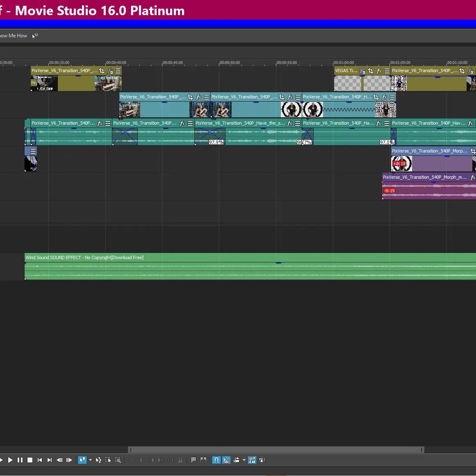
Task: Open Event FX on PixVerse_V6_Transition_540P_H... video clip
Action: click(384, 97)
